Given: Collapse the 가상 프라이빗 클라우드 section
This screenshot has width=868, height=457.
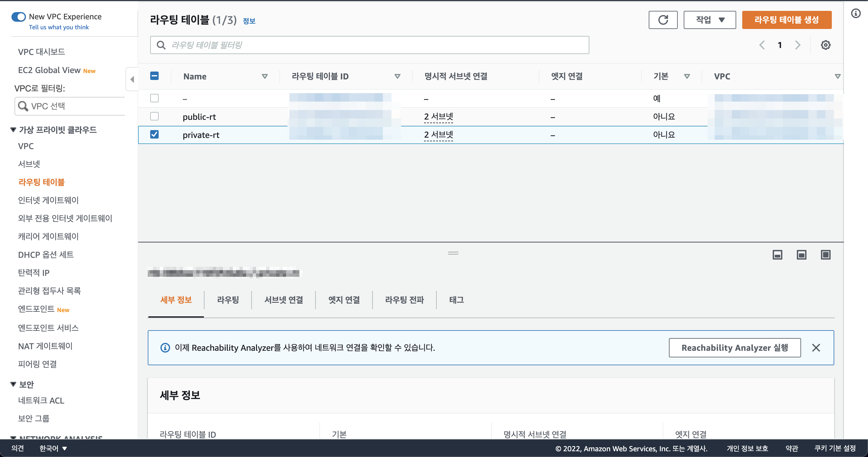Looking at the screenshot, I should [x=14, y=129].
